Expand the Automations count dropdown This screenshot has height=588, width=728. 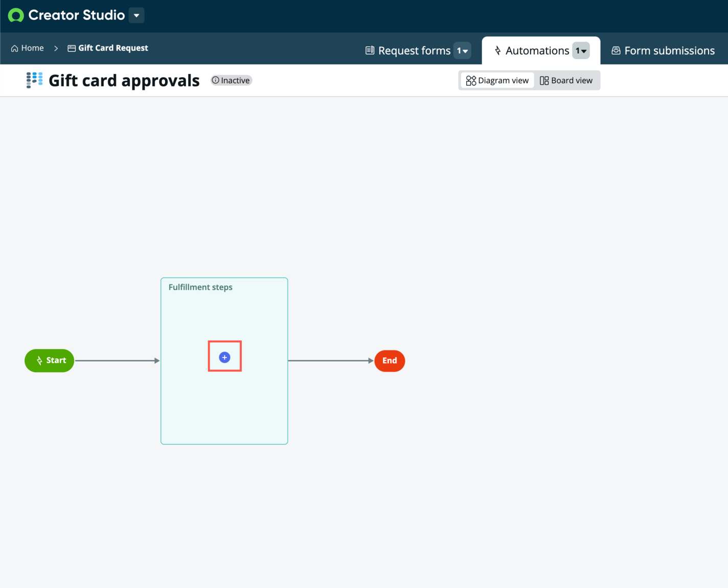tap(581, 51)
